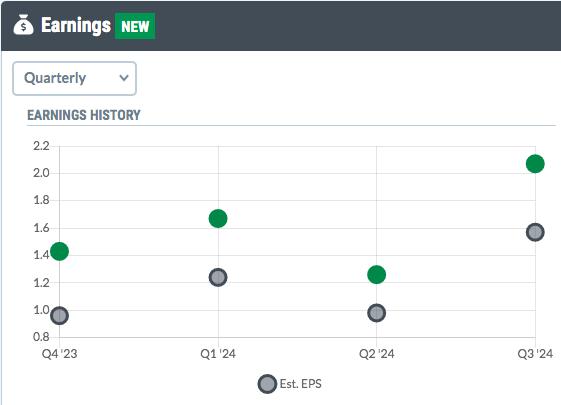Click the EARNINGS HISTORY section heading
This screenshot has height=405, width=561.
(84, 115)
